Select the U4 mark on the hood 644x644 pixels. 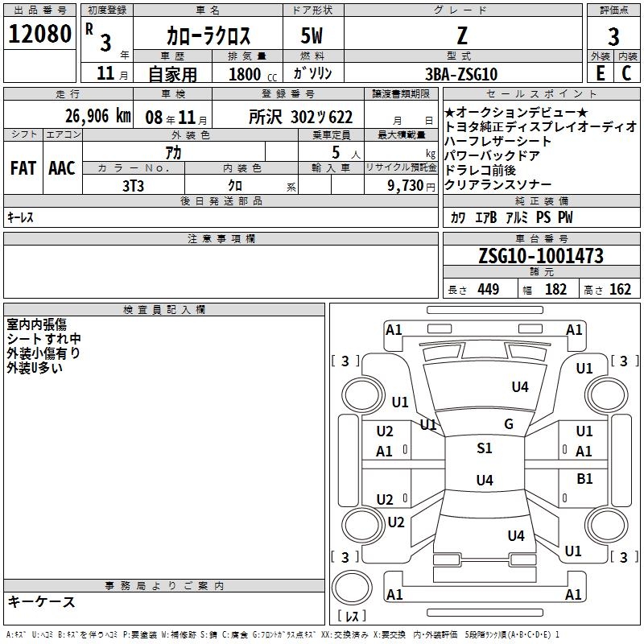click(520, 387)
